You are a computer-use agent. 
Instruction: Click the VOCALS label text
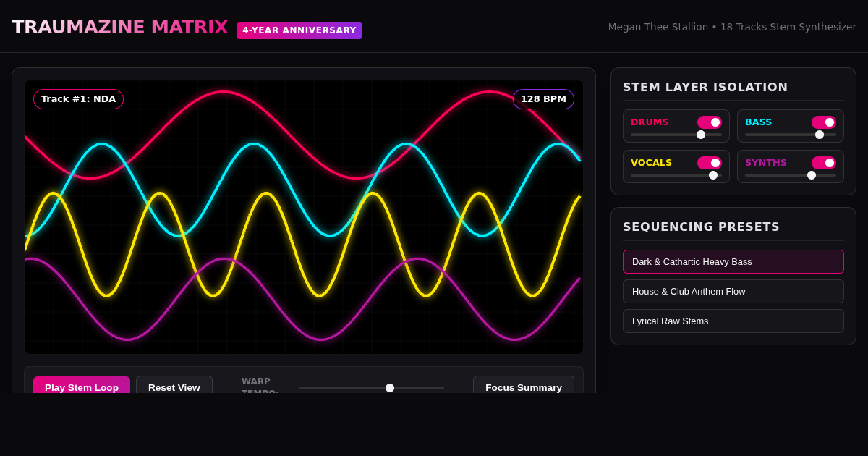coord(651,163)
